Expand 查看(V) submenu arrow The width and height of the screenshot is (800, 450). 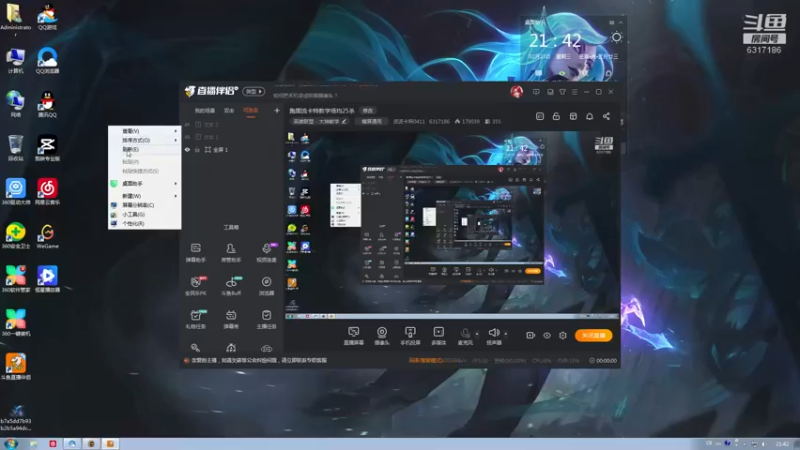point(176,131)
